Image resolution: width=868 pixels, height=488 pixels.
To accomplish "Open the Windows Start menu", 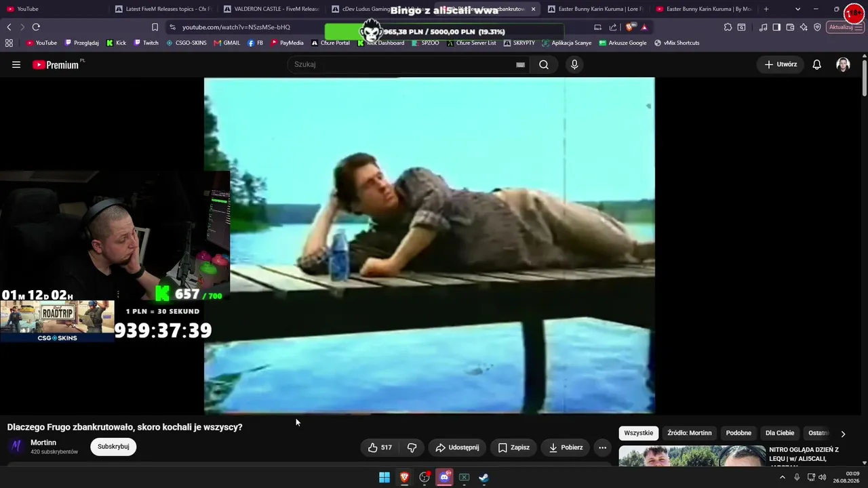I will click(384, 477).
